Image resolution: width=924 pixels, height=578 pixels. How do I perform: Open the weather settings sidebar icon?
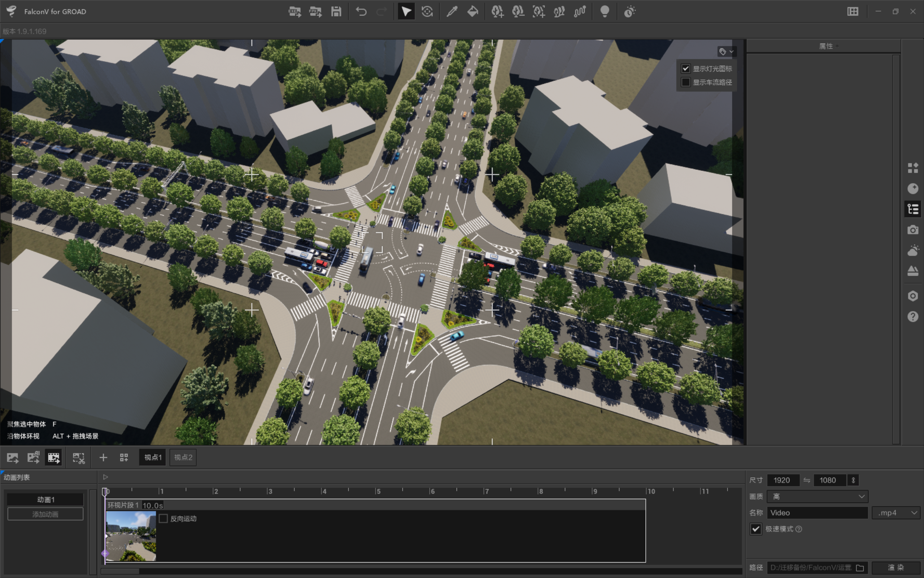coord(912,250)
